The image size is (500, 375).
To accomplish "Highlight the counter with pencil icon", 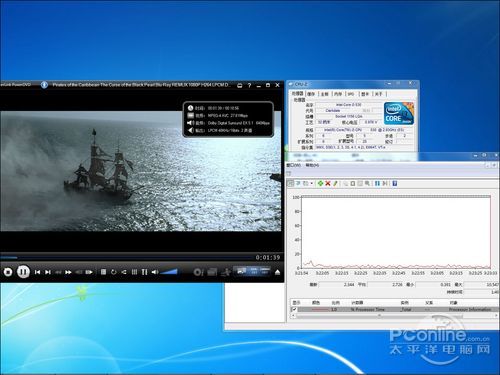I will 335,183.
